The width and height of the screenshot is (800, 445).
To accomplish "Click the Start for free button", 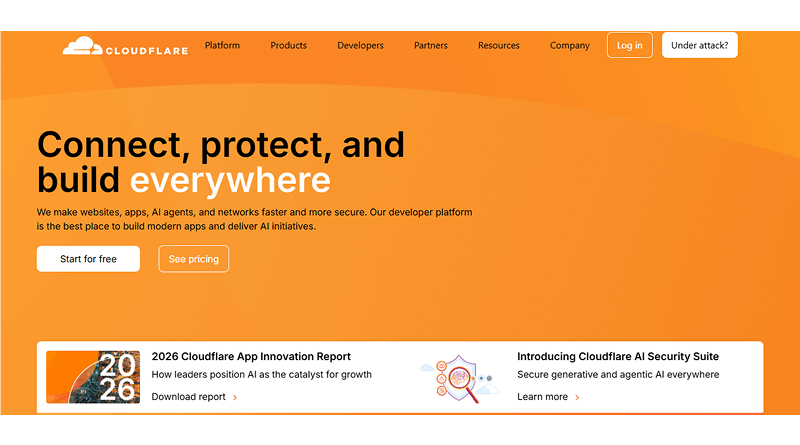I will pyautogui.click(x=88, y=259).
